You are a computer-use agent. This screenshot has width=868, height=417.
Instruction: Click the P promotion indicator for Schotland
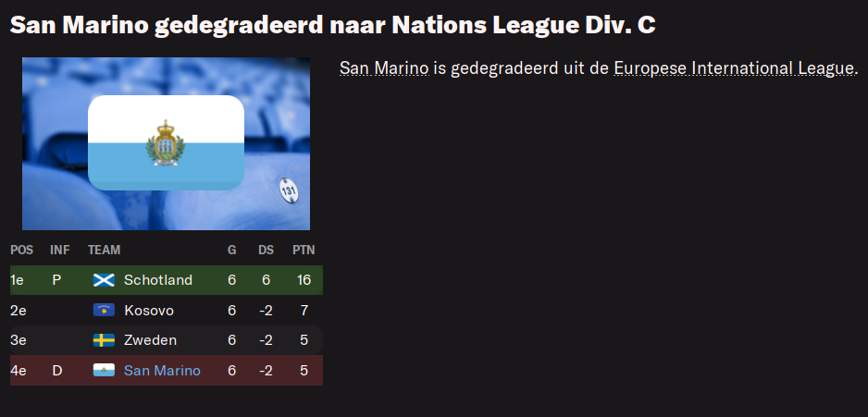56,280
